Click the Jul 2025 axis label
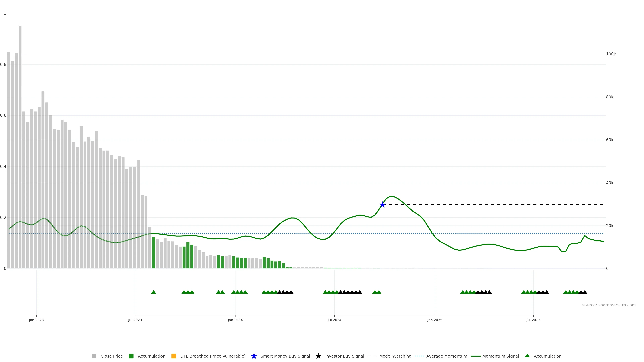644x362 pixels. 533,320
